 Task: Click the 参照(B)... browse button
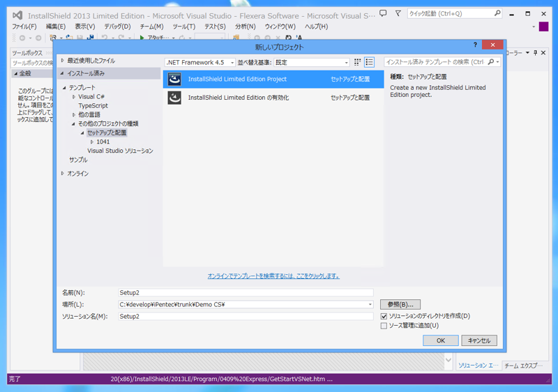coord(400,305)
